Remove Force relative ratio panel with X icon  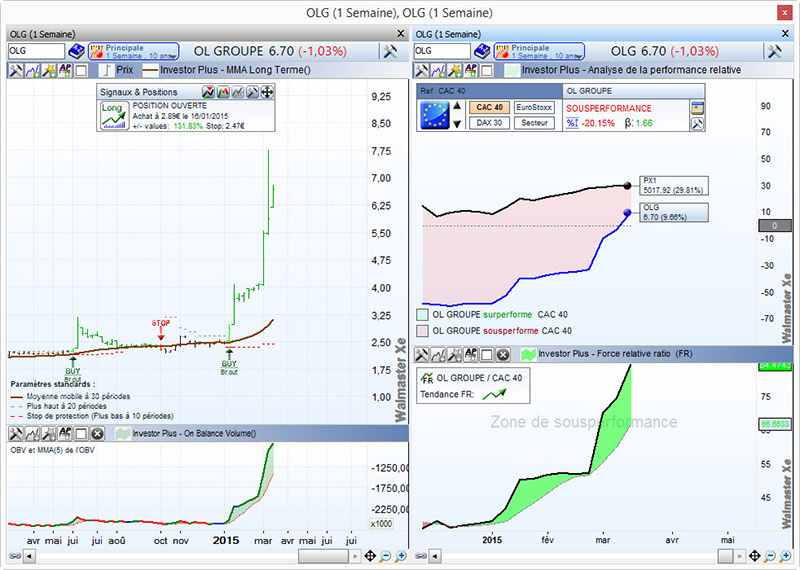(503, 354)
